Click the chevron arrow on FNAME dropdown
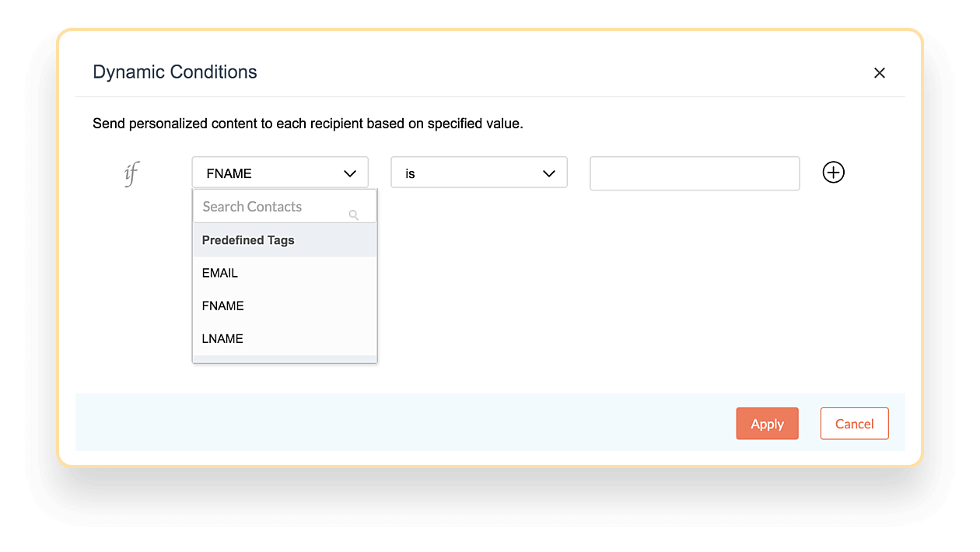This screenshot has height=552, width=980. tap(349, 173)
